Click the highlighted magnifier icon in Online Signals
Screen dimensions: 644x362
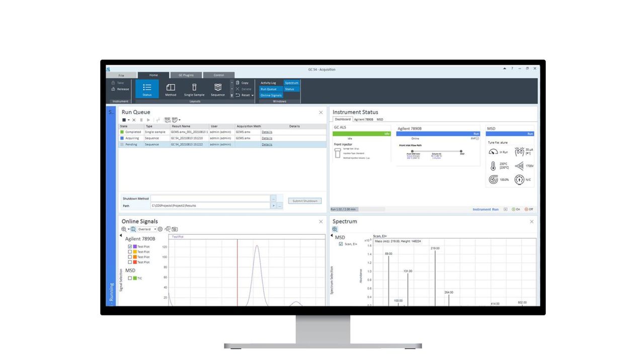pyautogui.click(x=133, y=229)
